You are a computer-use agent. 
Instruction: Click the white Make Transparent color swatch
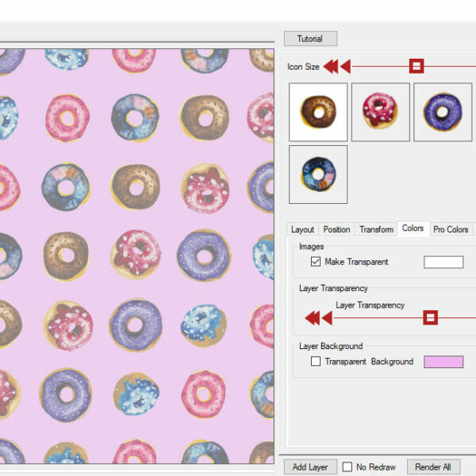(443, 262)
